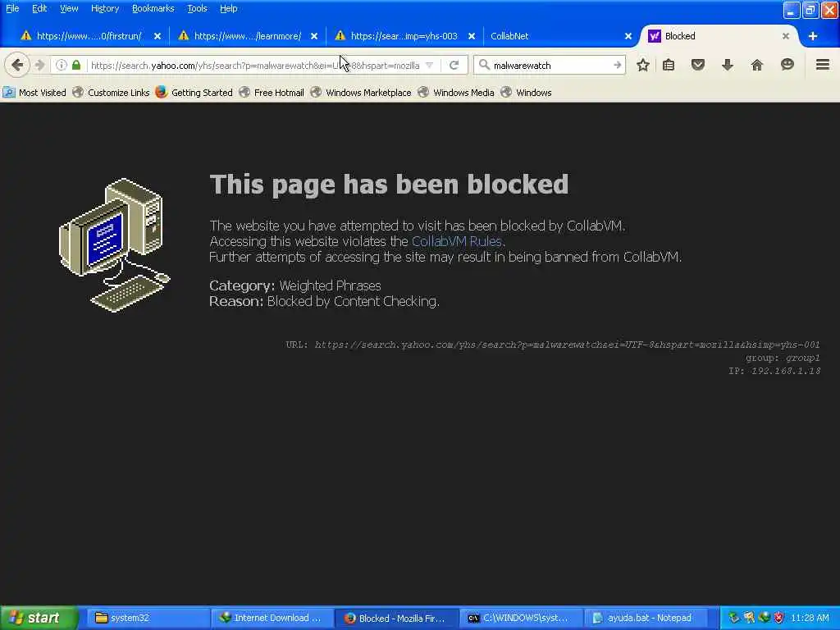Switch to ayuda.bat Notepad taskbar item

(645, 618)
